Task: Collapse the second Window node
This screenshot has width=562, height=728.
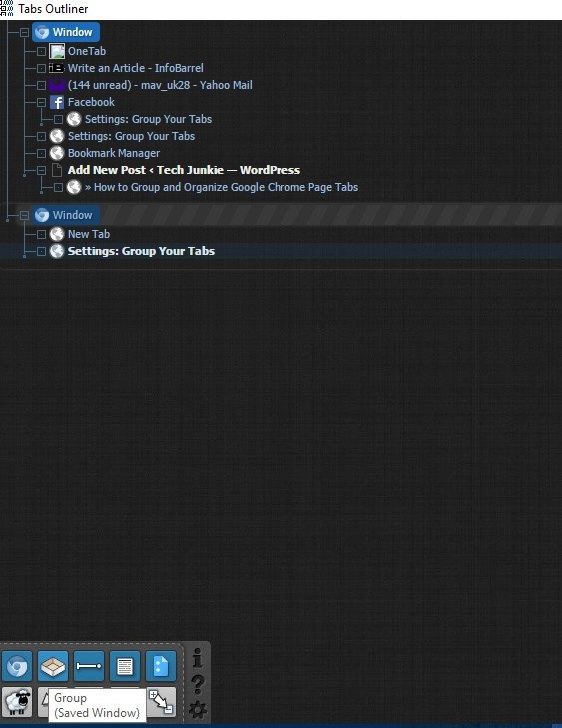Action: pos(24,215)
